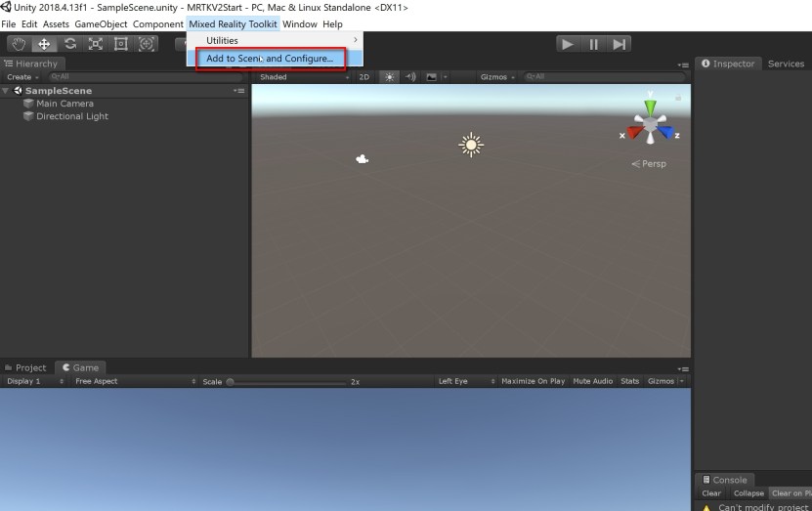
Task: Click the Unity scene icon beside SampleScene
Action: [x=19, y=91]
